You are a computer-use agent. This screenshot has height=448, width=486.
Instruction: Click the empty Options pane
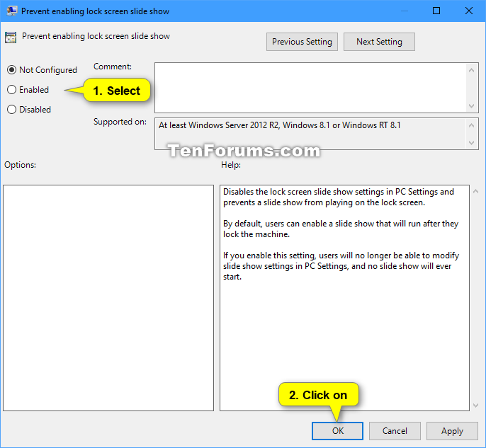tap(108, 298)
